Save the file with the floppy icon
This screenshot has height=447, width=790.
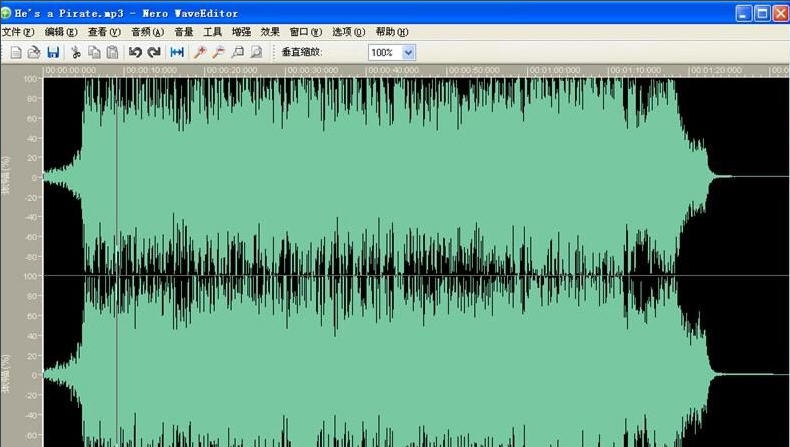pyautogui.click(x=53, y=52)
